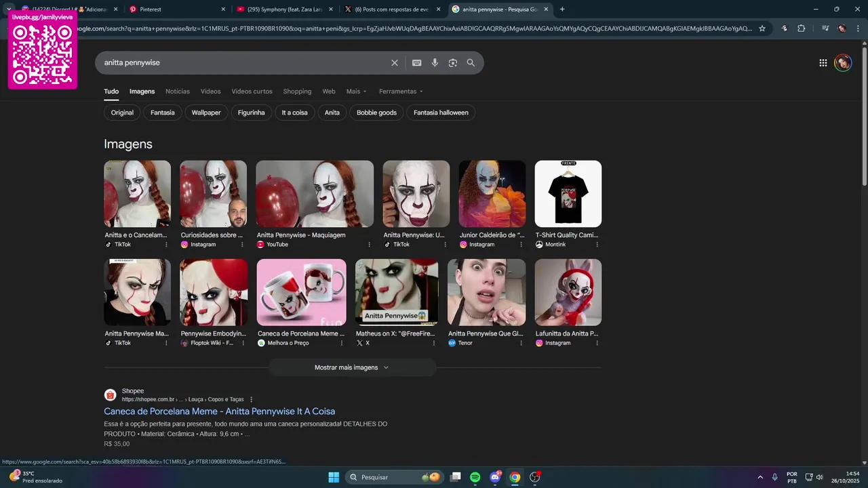Open options menu for Anitta Pennywise - Maquiagem
Screen dimensions: 868x488
[x=370, y=244]
